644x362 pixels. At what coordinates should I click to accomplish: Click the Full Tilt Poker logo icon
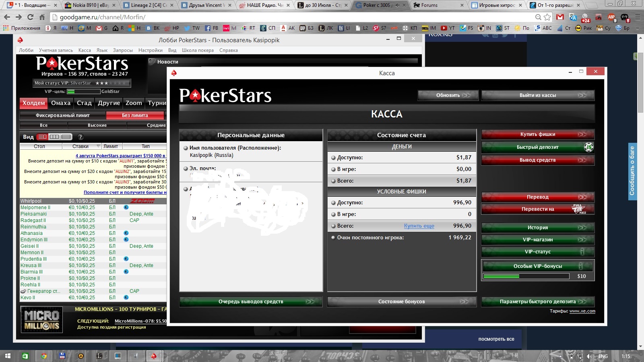click(x=578, y=209)
